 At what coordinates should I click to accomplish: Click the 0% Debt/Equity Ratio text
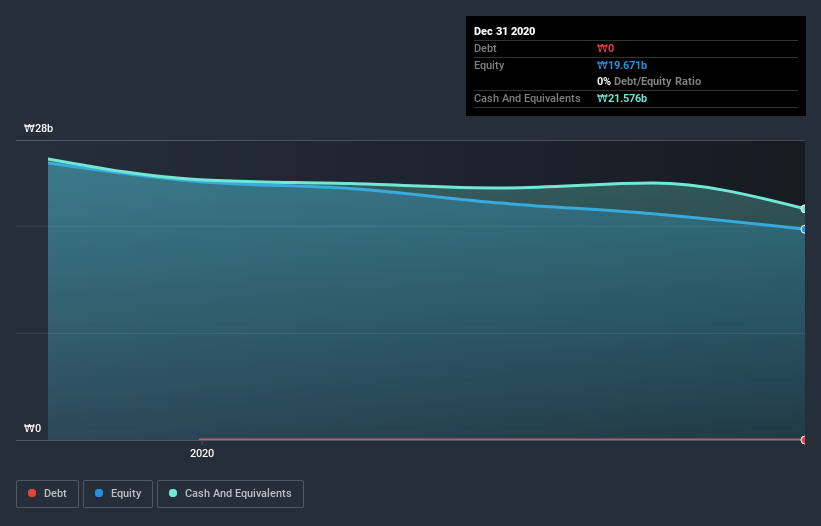click(x=649, y=81)
